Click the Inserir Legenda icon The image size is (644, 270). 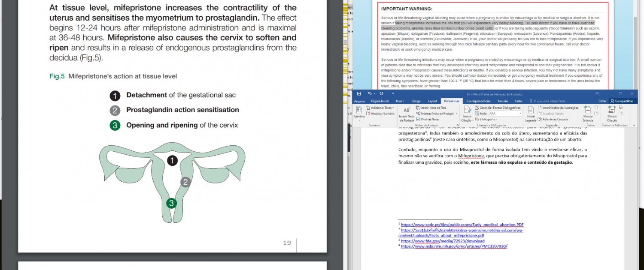click(x=531, y=111)
